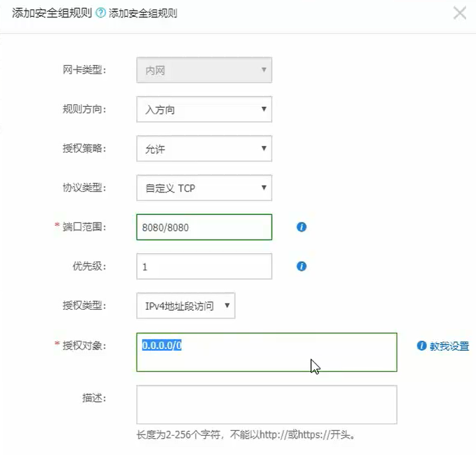Open the 授权类型 dropdown showing IPv4地址段访问

[185, 306]
